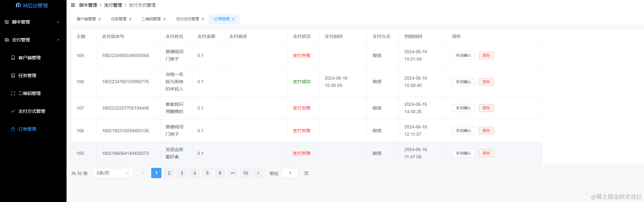Open 客户端管理 in the sidebar
644x202 pixels.
[x=29, y=58]
